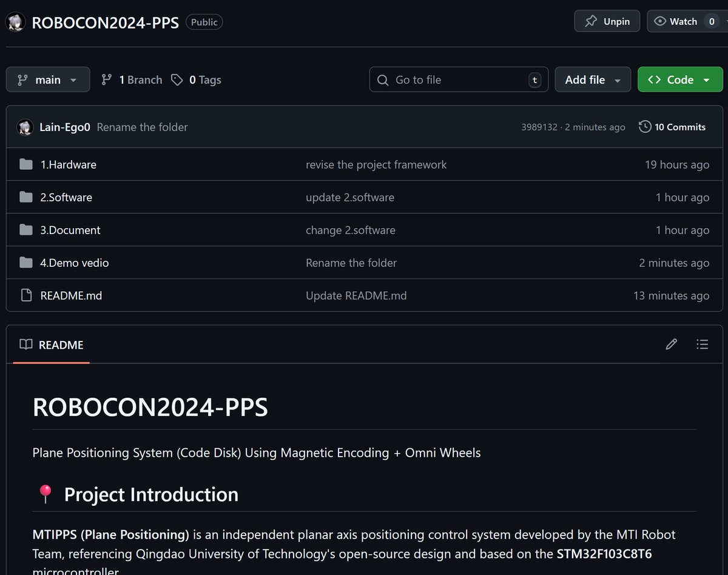
Task: Click the pin icon on Unpin button
Action: pos(590,21)
